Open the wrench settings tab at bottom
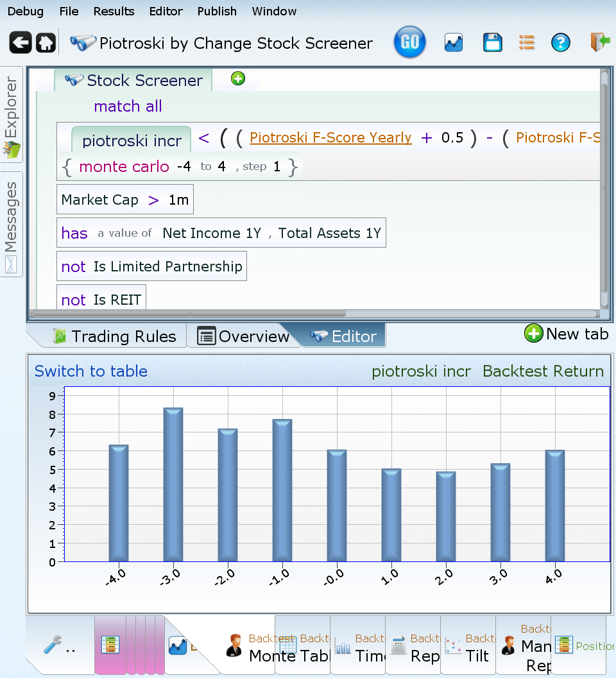Image resolution: width=616 pixels, height=700 pixels. pyautogui.click(x=59, y=646)
